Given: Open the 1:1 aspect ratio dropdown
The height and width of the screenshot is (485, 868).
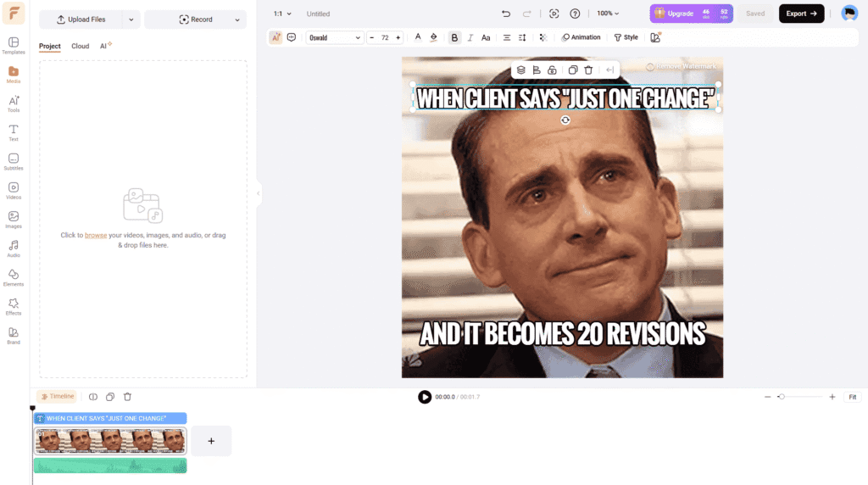Looking at the screenshot, I should click(x=282, y=14).
